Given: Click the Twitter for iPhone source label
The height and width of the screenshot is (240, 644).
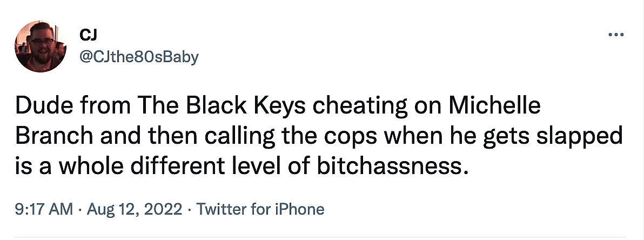Looking at the screenshot, I should 260,209.
